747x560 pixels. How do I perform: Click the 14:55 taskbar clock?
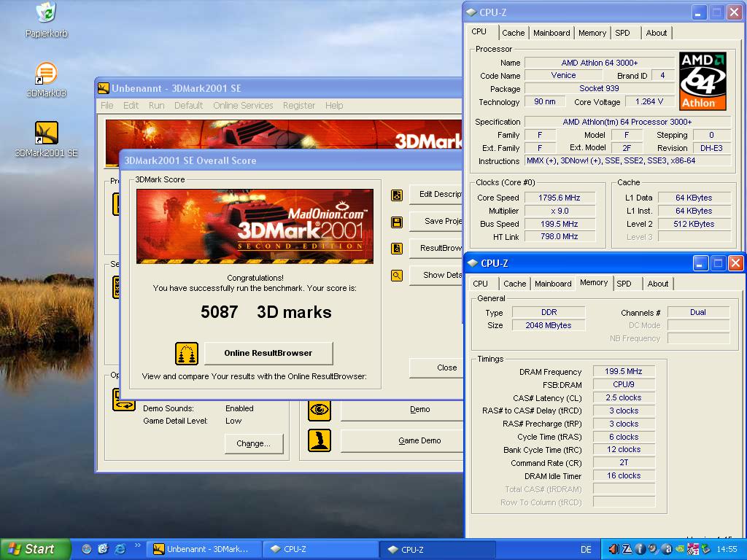pyautogui.click(x=726, y=550)
